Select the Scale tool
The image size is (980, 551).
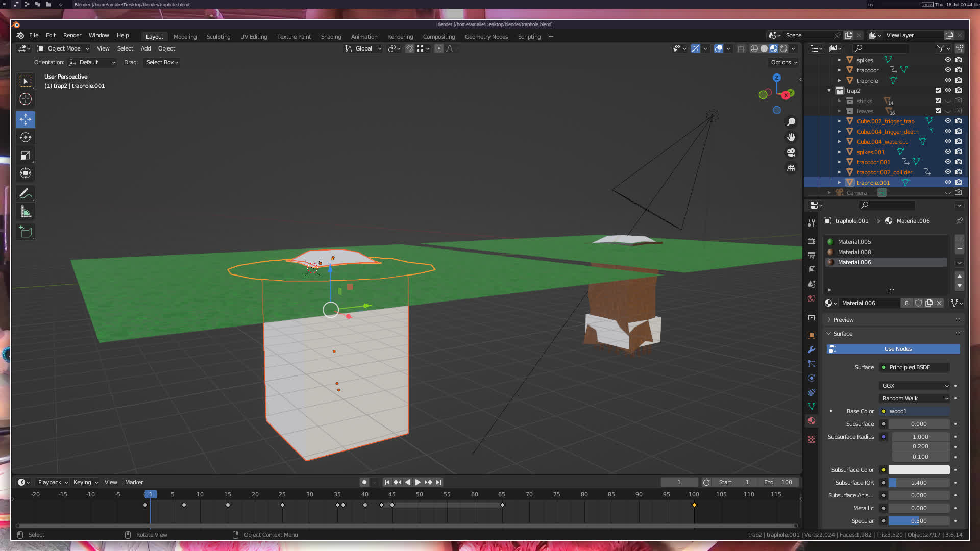(26, 156)
